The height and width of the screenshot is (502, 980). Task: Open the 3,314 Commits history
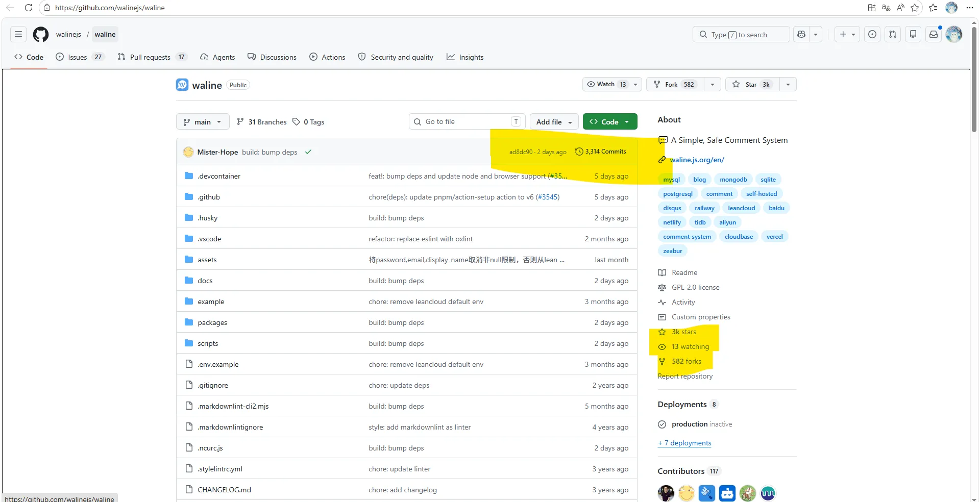[601, 152]
